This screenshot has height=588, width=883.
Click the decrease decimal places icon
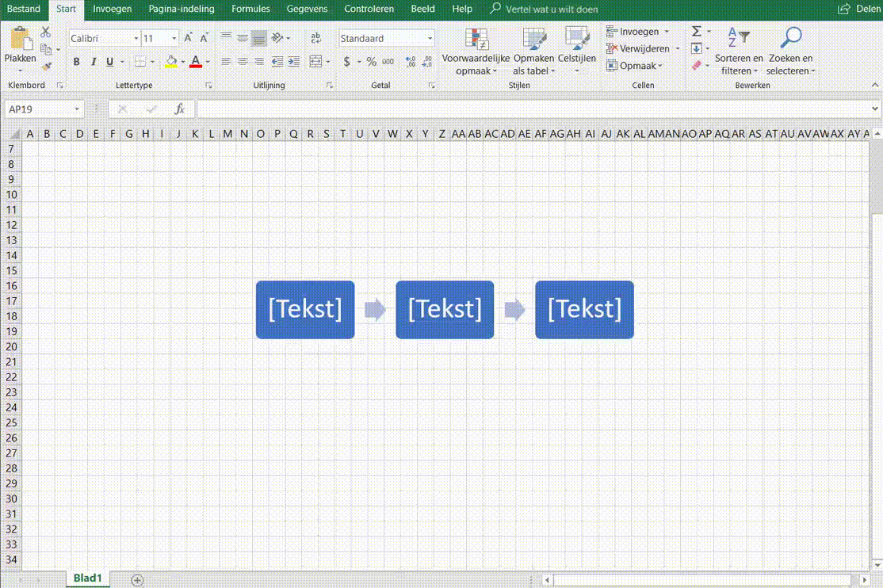(427, 61)
